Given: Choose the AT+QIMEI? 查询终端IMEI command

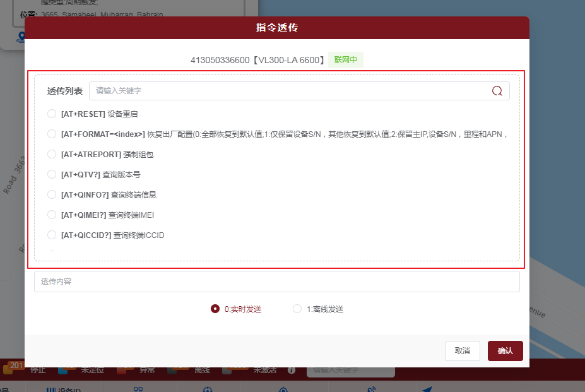Looking at the screenshot, I should pos(52,215).
